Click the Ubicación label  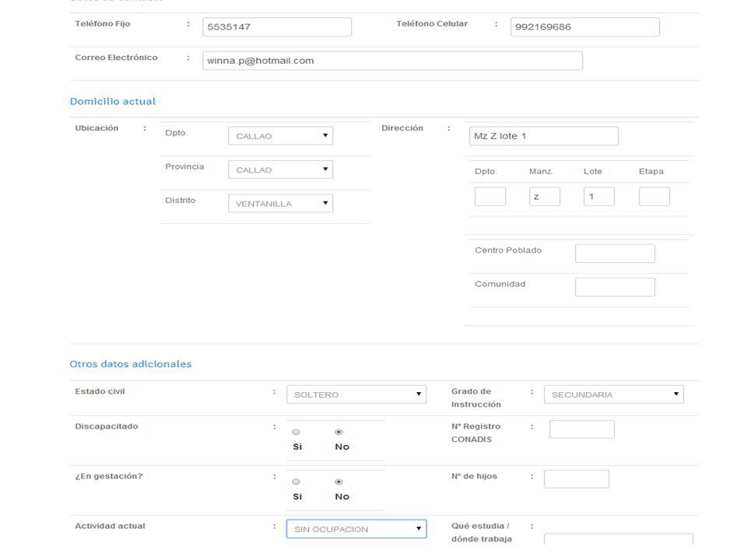pos(96,128)
